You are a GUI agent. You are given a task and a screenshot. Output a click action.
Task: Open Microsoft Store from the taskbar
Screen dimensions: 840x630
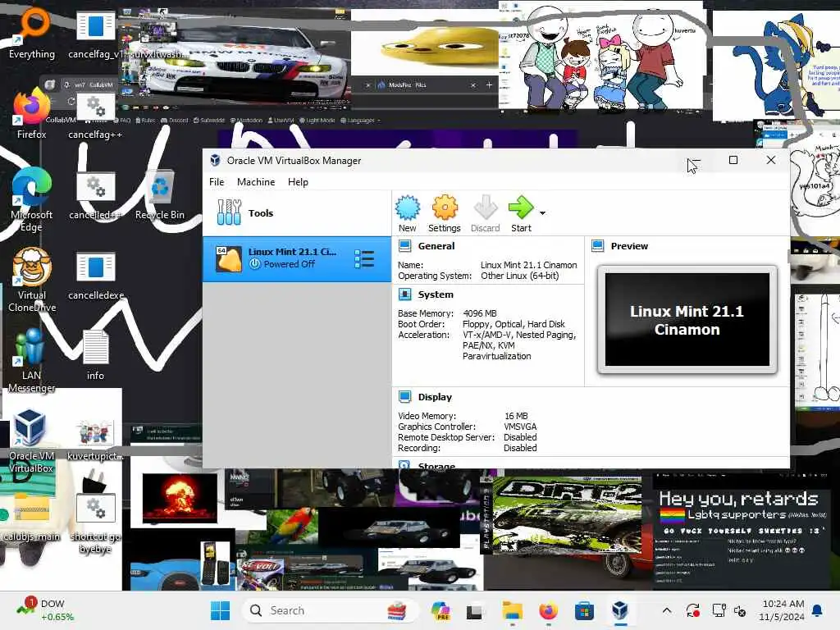[x=584, y=610]
